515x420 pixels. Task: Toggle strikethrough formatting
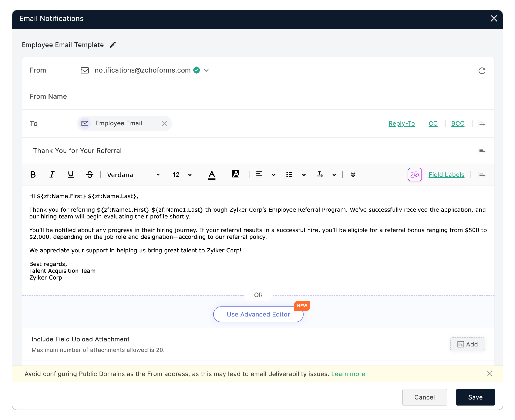click(89, 174)
